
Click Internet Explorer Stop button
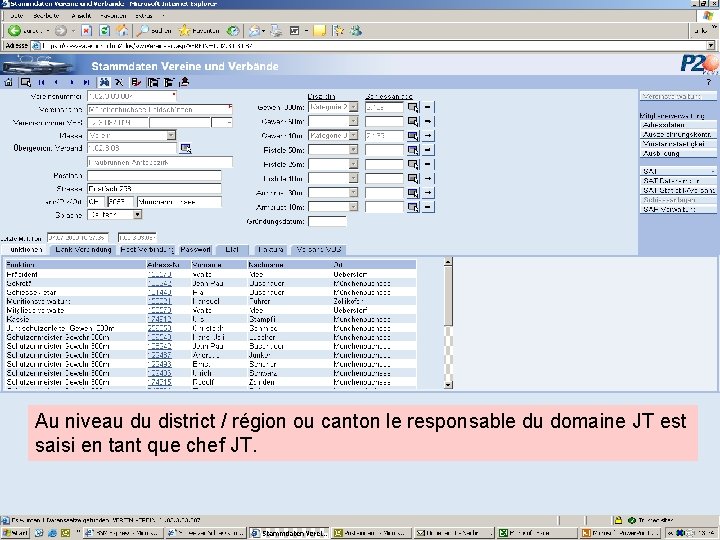point(86,31)
